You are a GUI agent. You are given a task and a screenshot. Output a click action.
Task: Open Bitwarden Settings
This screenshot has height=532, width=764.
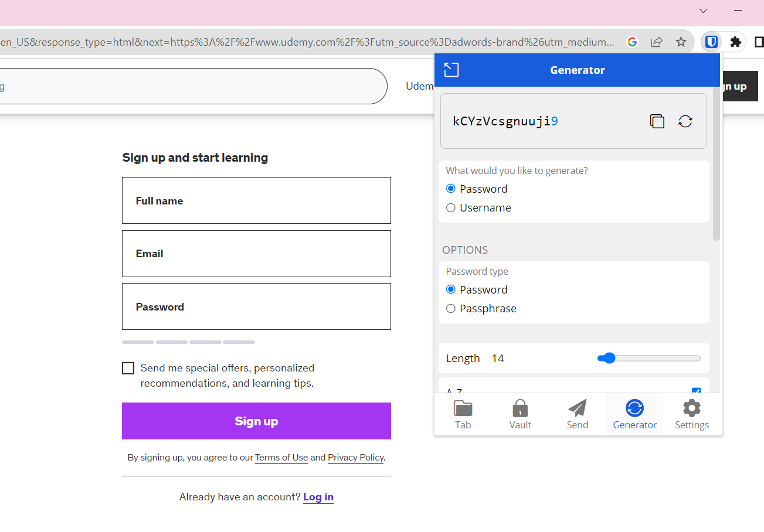(691, 414)
